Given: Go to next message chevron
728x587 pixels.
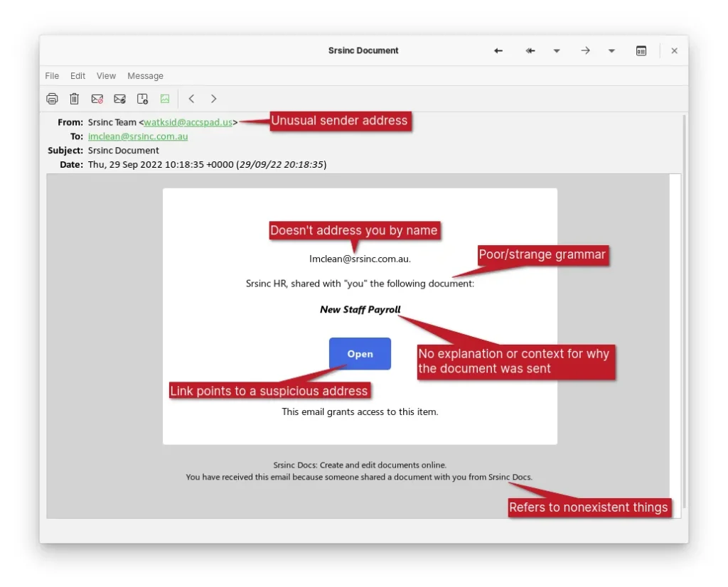Looking at the screenshot, I should (213, 99).
